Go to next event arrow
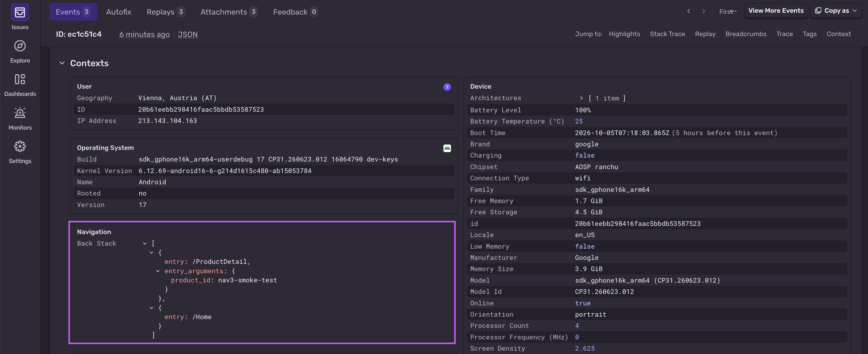 coord(703,11)
